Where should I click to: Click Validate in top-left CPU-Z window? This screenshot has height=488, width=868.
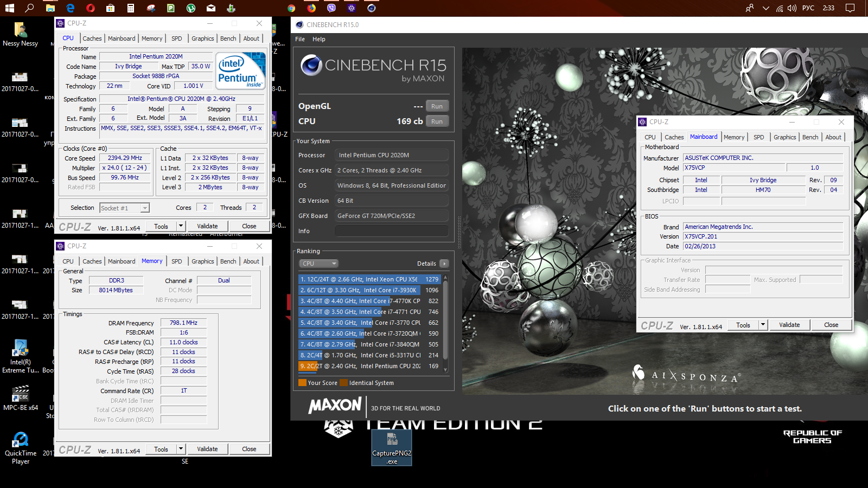pyautogui.click(x=207, y=226)
